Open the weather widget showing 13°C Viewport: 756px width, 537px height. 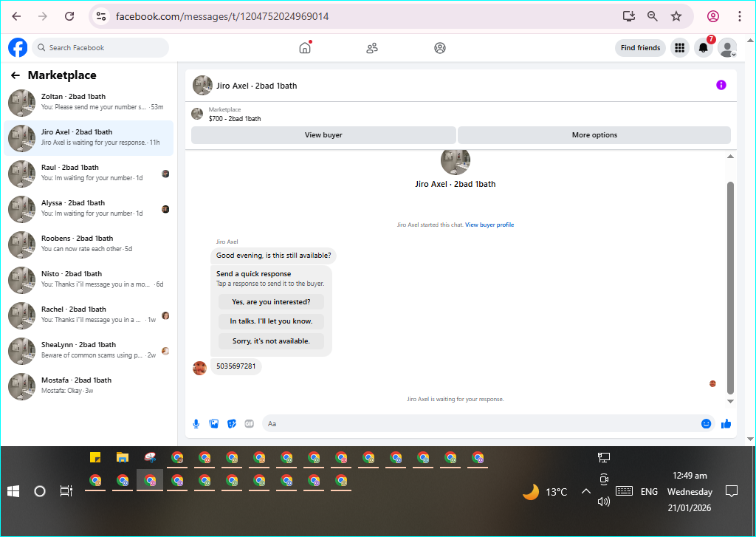tap(545, 492)
